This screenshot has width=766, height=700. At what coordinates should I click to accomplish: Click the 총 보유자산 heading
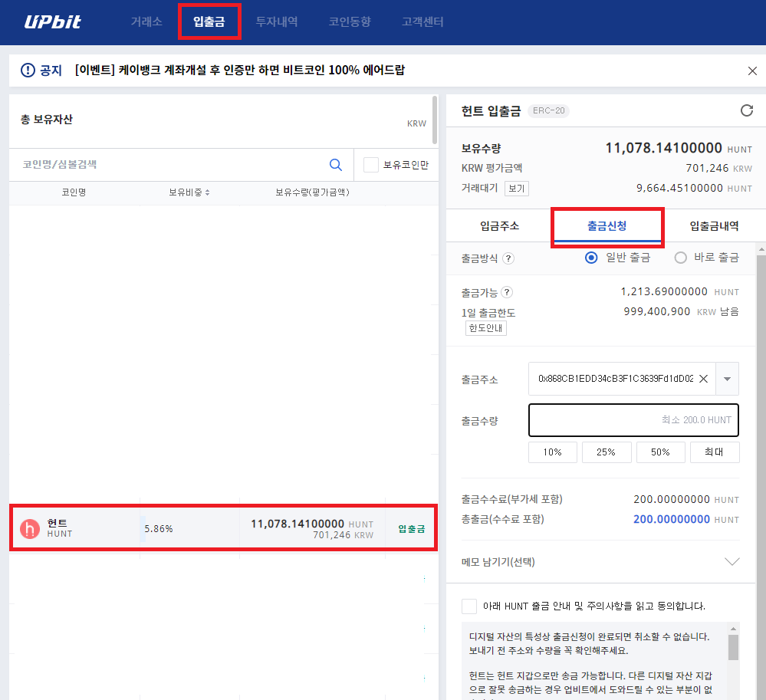point(47,119)
